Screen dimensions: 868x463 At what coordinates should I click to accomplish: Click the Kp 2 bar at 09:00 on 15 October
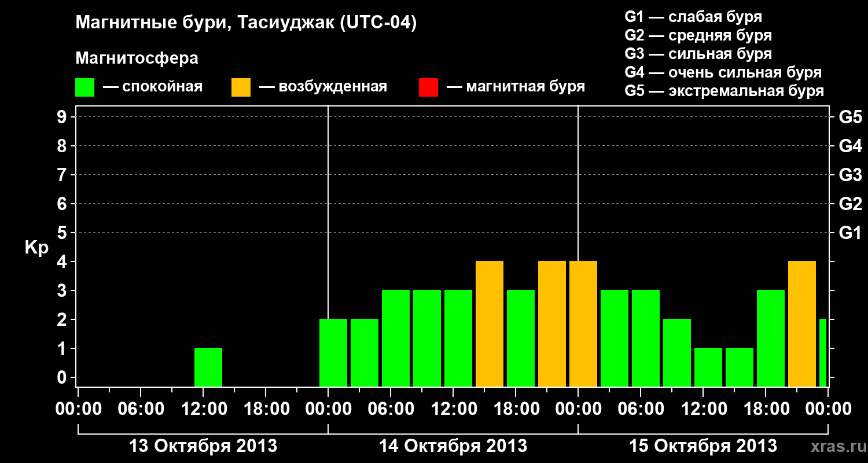point(677,352)
